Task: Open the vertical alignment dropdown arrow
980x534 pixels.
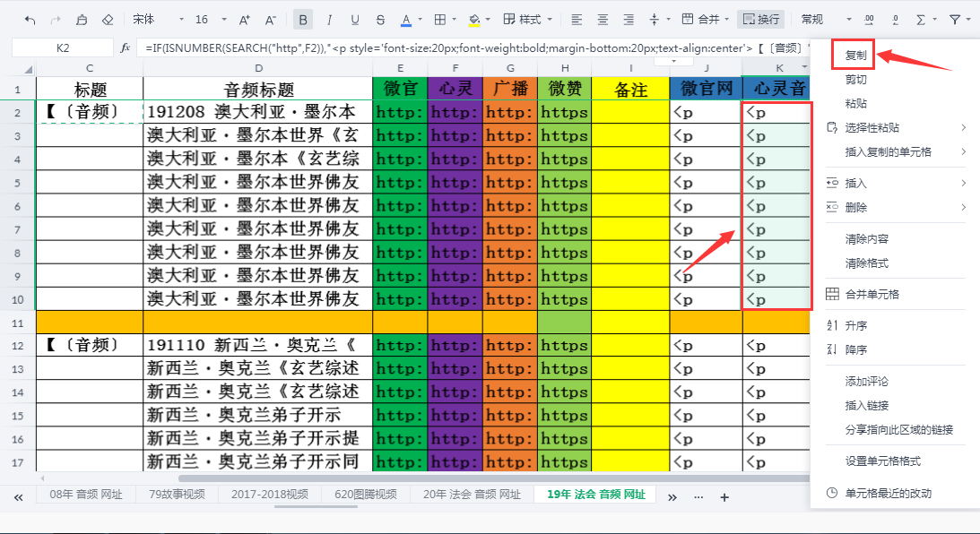Action: [x=668, y=20]
